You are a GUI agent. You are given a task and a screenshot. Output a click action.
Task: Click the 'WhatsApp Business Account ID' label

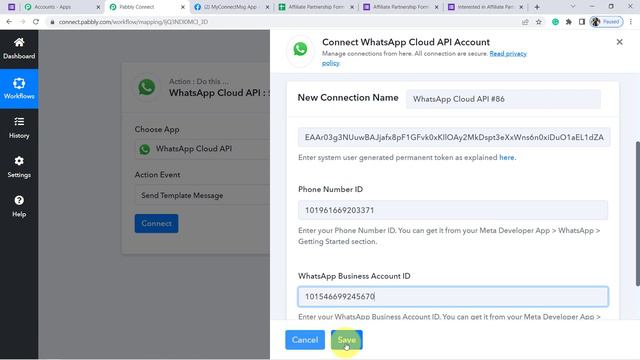pyautogui.click(x=354, y=276)
